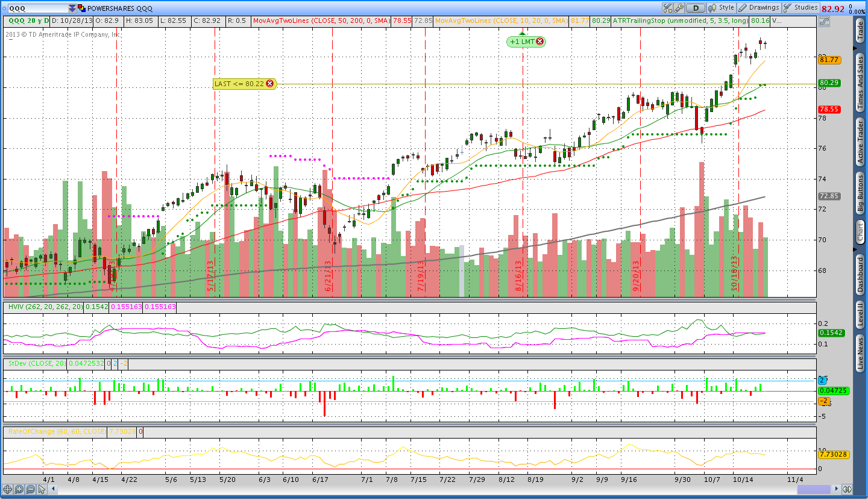This screenshot has height=500, width=868.
Task: Click the horizontal scrollbar thumb on the time axis
Action: 814,490
